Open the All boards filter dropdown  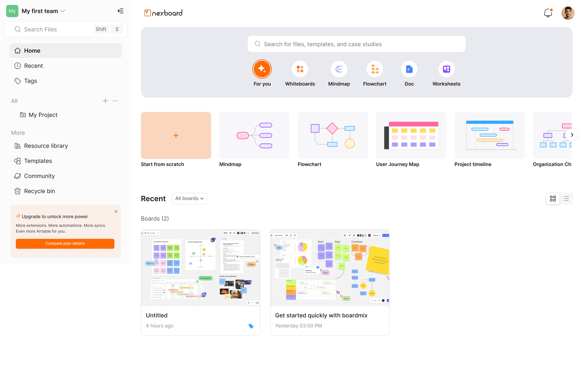189,198
